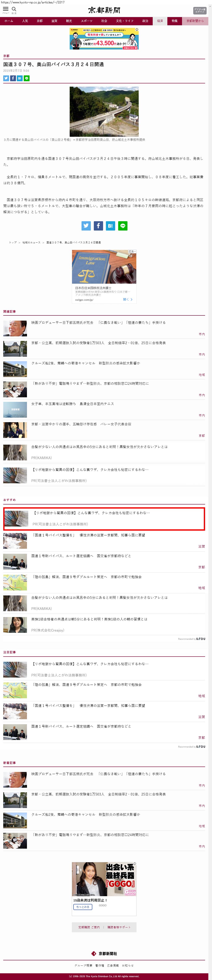
Task: Click the もっとみる button on GOGO ad
Action: tap(82, 907)
